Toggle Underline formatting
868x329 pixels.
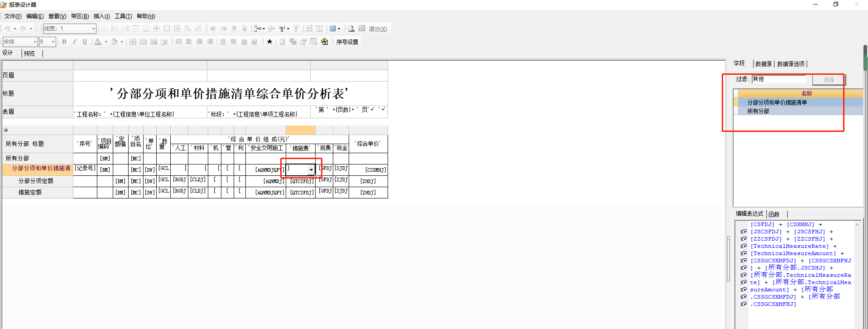[85, 42]
